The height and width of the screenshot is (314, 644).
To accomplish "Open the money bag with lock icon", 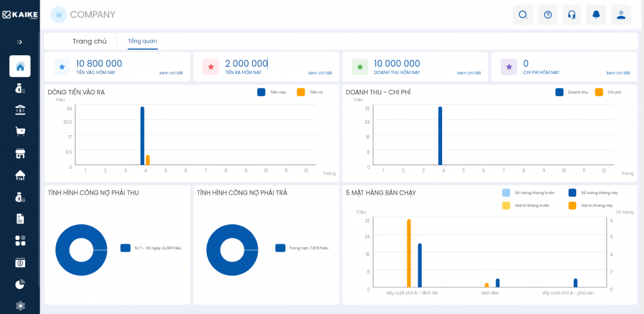I will pyautogui.click(x=19, y=197).
